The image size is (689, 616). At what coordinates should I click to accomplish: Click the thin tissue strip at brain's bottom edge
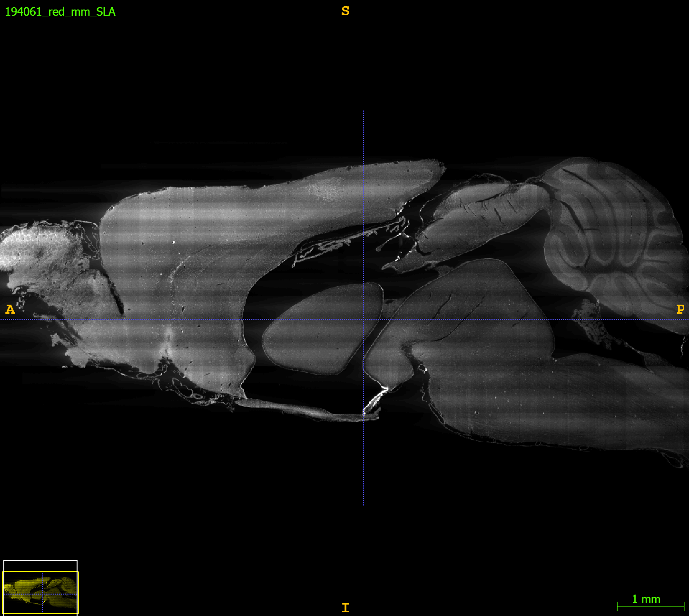(x=305, y=410)
